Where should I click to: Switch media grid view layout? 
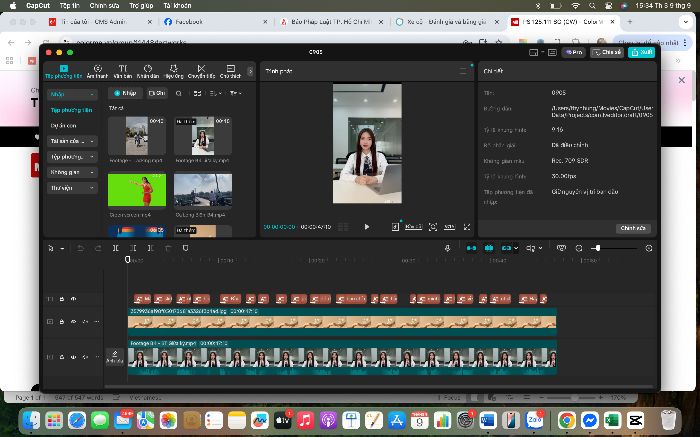[x=197, y=93]
